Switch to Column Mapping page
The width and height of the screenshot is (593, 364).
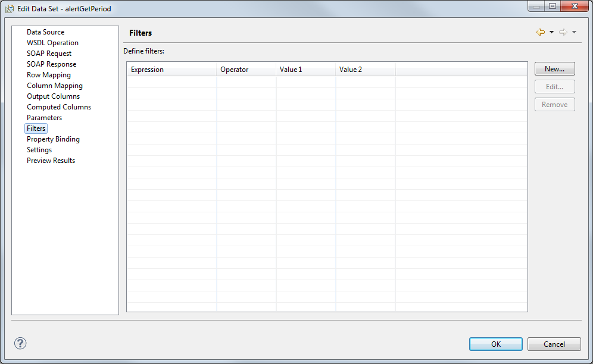pos(54,86)
